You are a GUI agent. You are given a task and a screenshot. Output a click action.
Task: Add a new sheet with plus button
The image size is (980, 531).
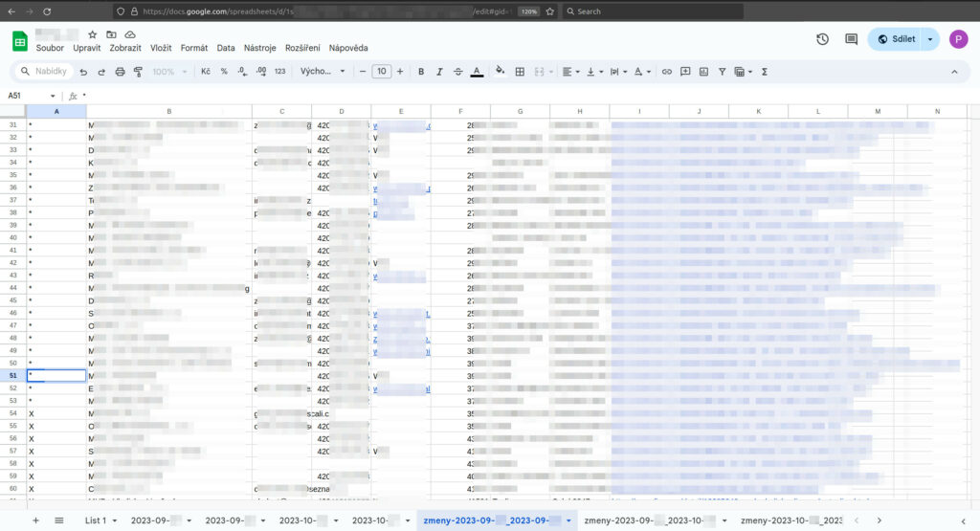click(35, 520)
